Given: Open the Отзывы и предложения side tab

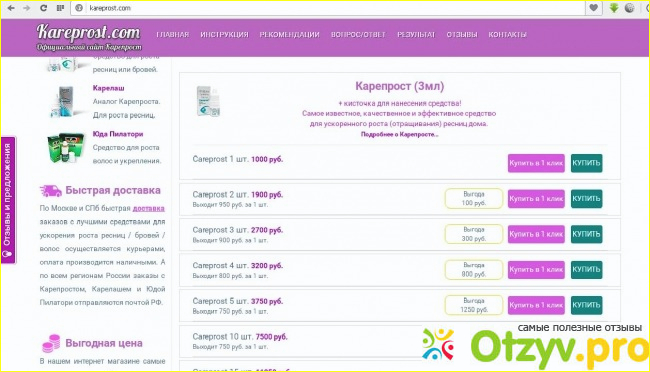Looking at the screenshot, I should point(8,200).
